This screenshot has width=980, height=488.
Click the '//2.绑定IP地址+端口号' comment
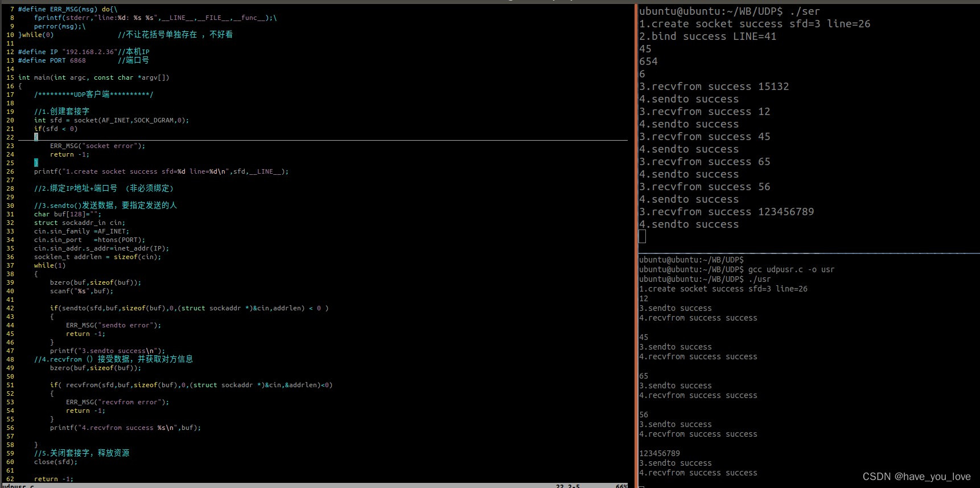[x=104, y=188]
